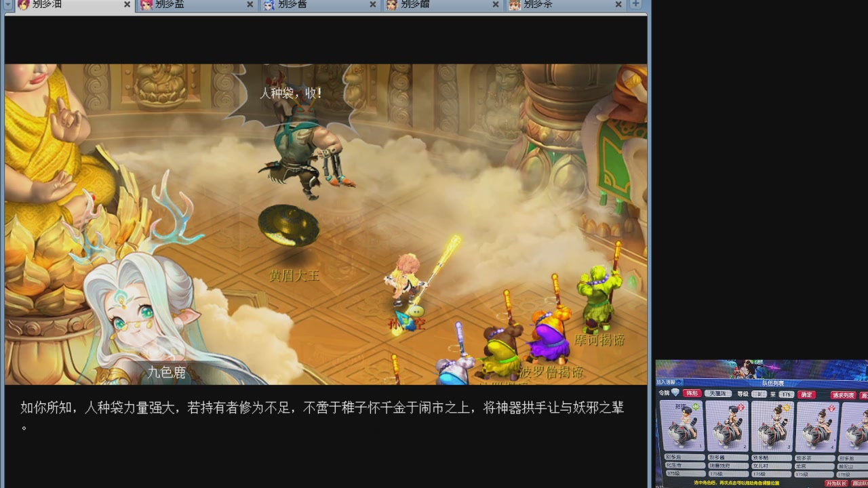Open the 天覆阵 formation selector
Screen dimensions: 868x488
pyautogui.click(x=717, y=394)
